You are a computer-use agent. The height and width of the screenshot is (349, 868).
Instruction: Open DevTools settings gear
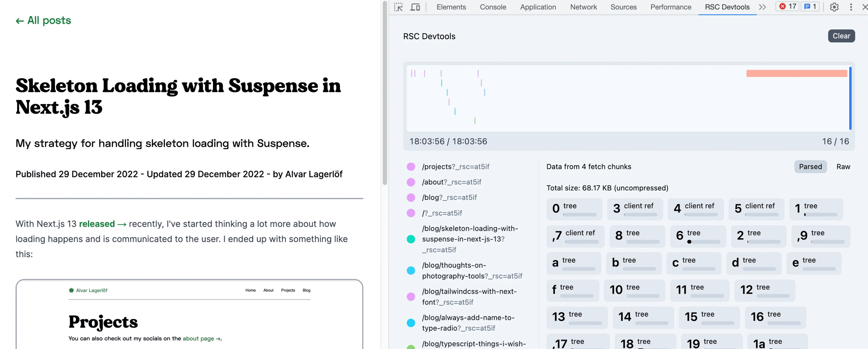coord(834,7)
